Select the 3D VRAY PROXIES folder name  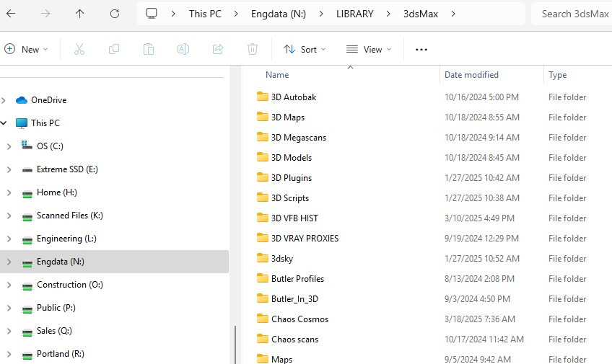coord(305,238)
